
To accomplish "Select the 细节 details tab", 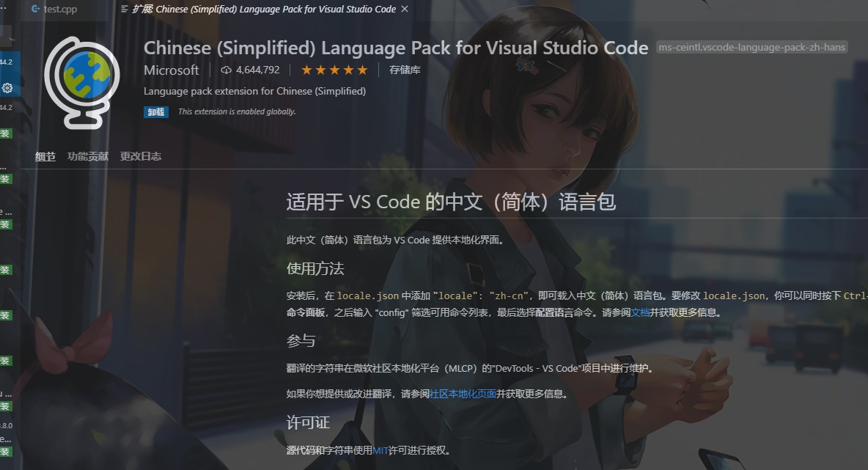I will click(45, 157).
